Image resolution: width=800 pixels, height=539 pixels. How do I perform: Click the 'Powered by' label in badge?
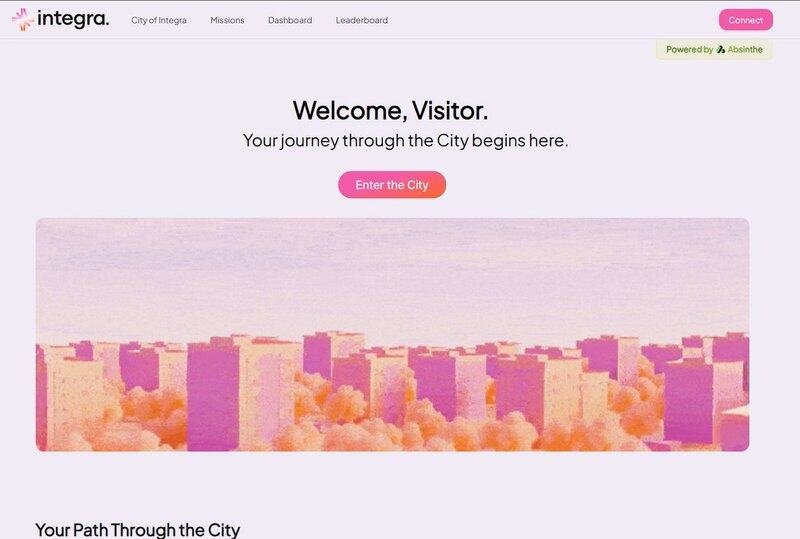pyautogui.click(x=689, y=50)
